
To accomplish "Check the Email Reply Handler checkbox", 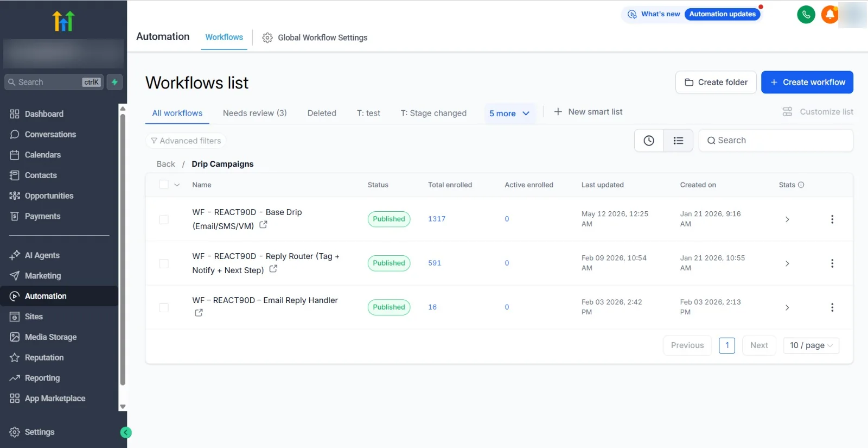I will 164,307.
